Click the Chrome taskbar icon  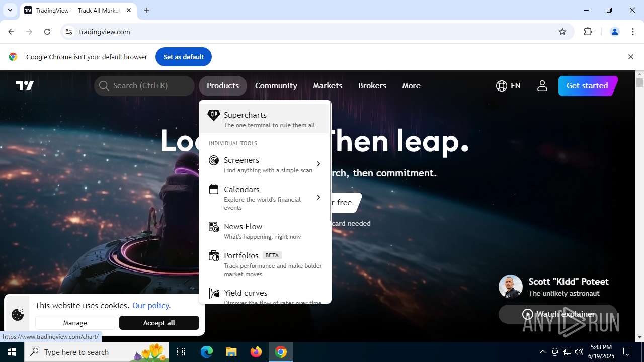[x=281, y=352]
